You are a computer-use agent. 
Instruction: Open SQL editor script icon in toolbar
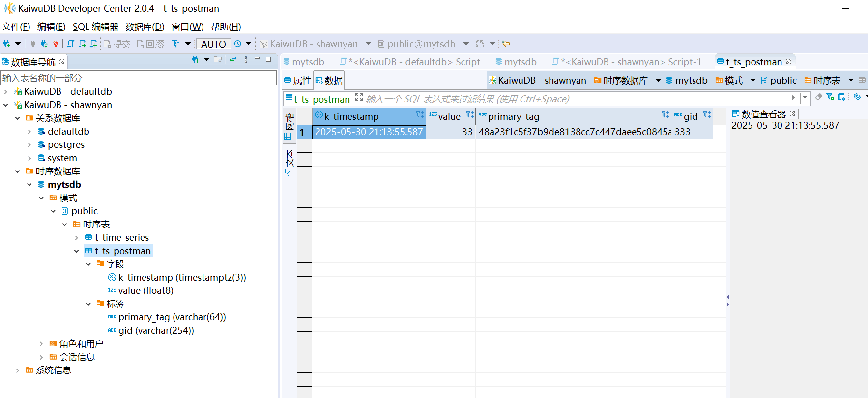point(71,44)
